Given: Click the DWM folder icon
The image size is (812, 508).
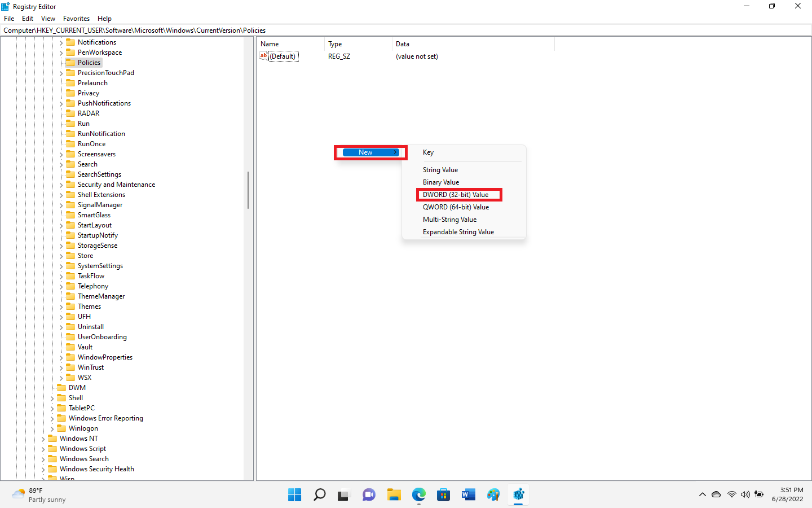Looking at the screenshot, I should tap(61, 388).
